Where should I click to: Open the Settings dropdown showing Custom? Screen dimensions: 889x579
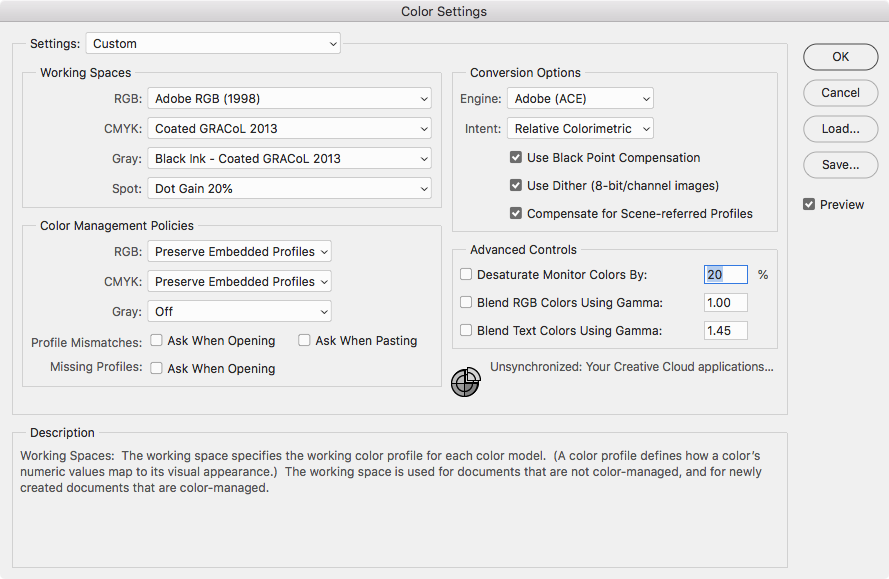pos(212,43)
